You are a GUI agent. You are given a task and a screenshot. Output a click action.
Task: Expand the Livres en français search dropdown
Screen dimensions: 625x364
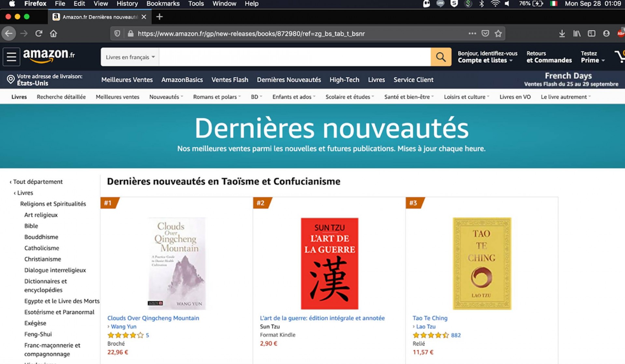(x=130, y=57)
